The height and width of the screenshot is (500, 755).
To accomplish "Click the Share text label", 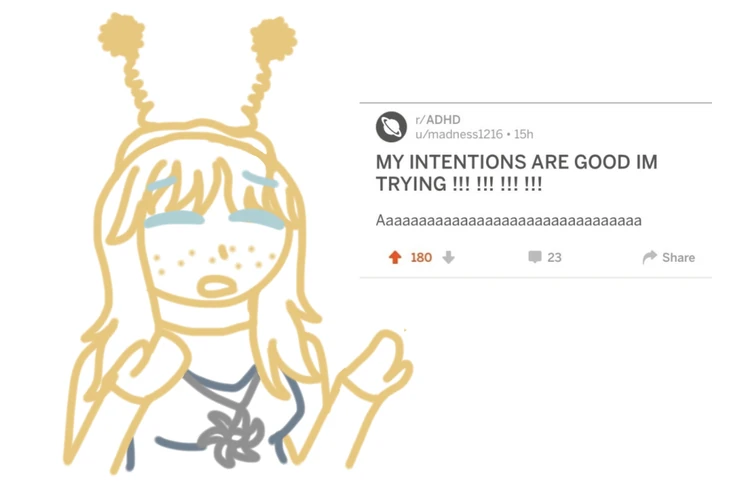I will [x=678, y=257].
